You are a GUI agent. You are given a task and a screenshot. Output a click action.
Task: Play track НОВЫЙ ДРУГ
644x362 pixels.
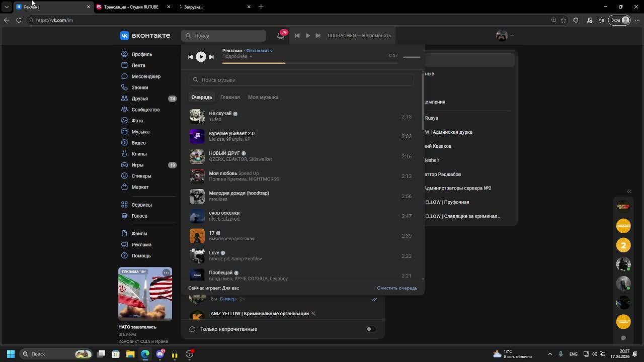coord(301,156)
